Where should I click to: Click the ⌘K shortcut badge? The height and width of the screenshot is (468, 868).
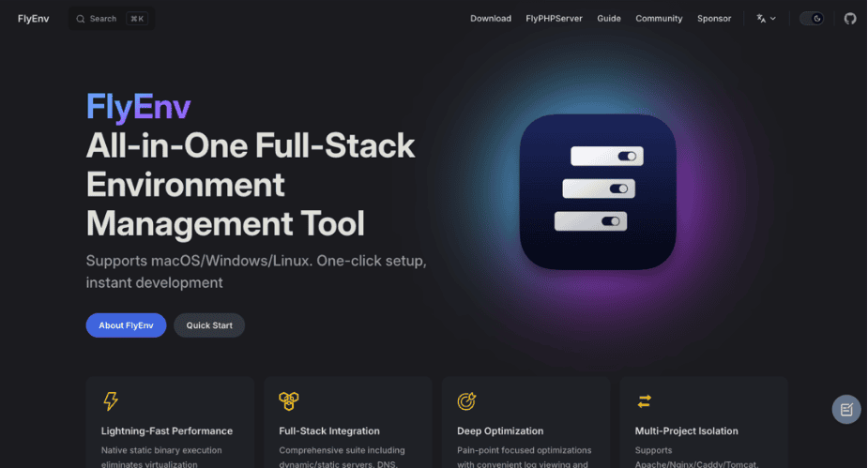coord(137,19)
